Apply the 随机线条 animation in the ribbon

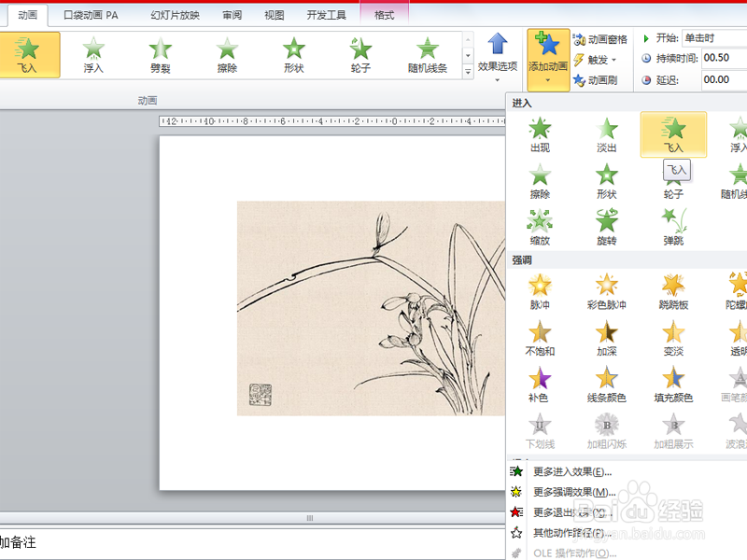428,55
